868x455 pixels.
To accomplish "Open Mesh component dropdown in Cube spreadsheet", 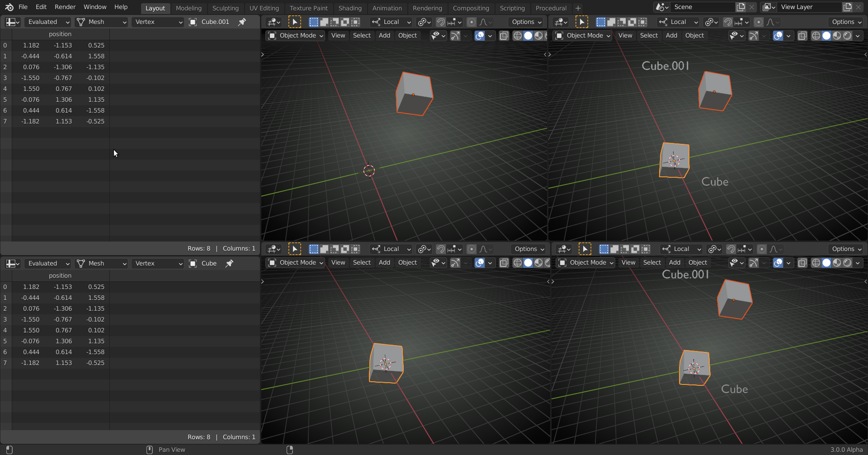I will (101, 263).
